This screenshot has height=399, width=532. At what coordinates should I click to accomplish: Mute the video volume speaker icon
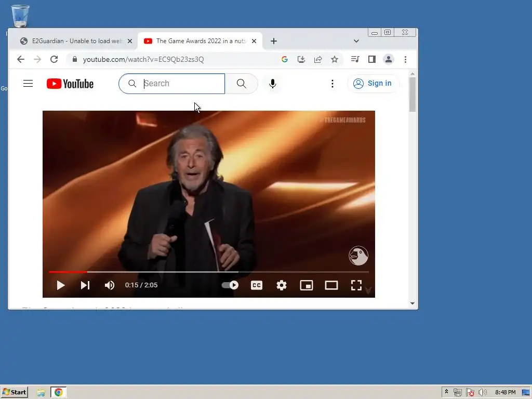pos(109,285)
